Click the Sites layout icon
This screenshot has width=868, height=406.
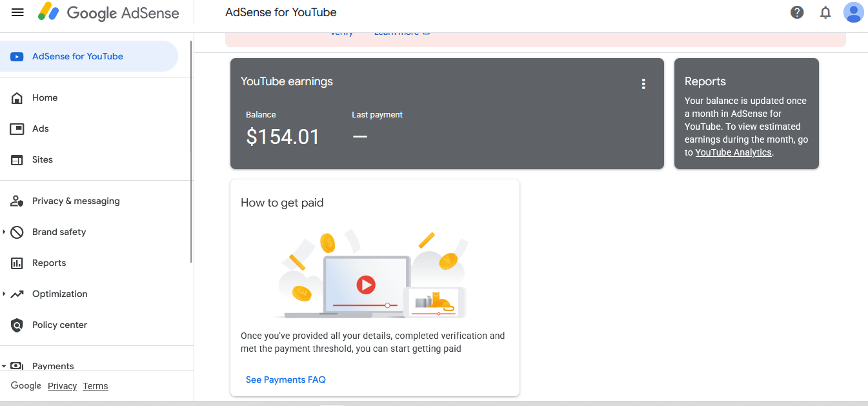pos(17,160)
